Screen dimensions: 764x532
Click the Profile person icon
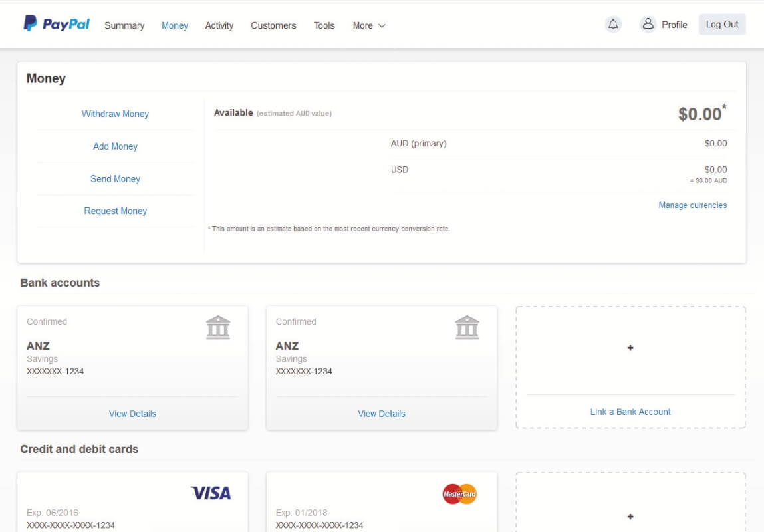pos(648,23)
